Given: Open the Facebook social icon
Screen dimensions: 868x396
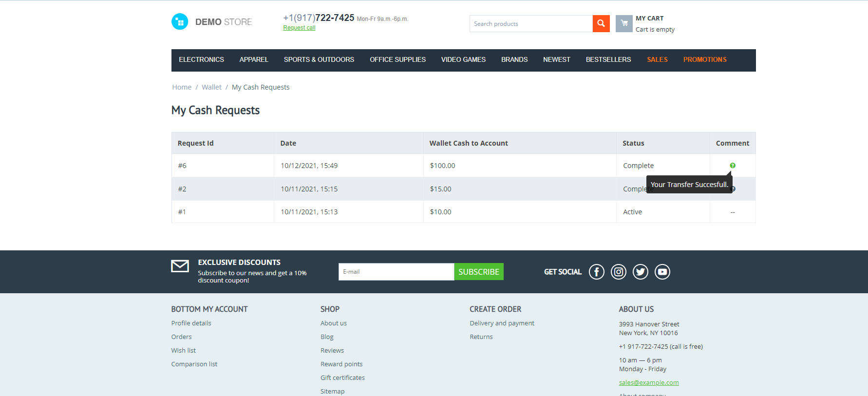Looking at the screenshot, I should tap(597, 272).
